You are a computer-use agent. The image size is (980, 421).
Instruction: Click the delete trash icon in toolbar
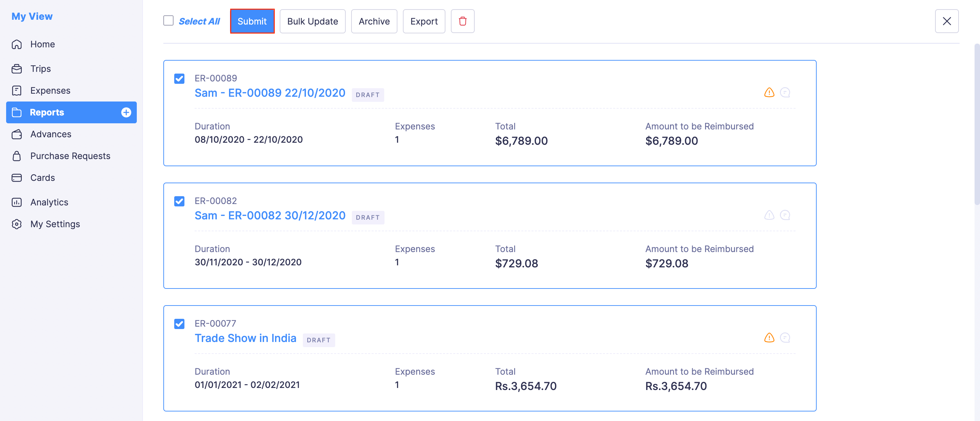tap(463, 21)
